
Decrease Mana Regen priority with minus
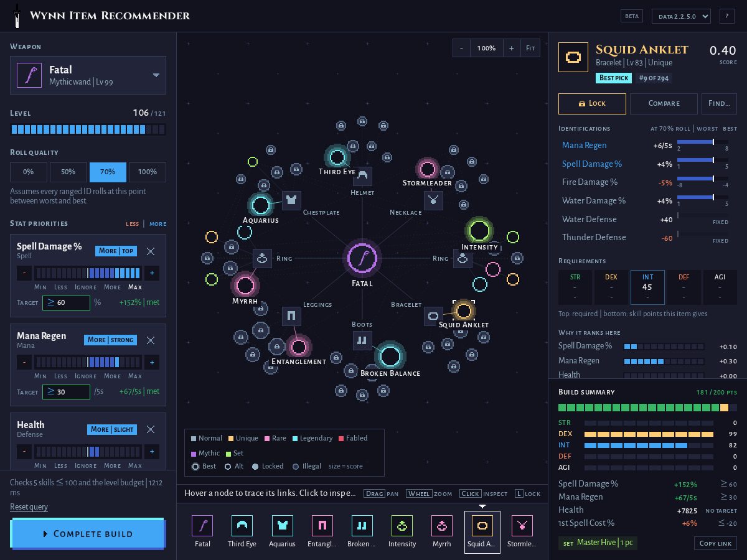point(24,362)
